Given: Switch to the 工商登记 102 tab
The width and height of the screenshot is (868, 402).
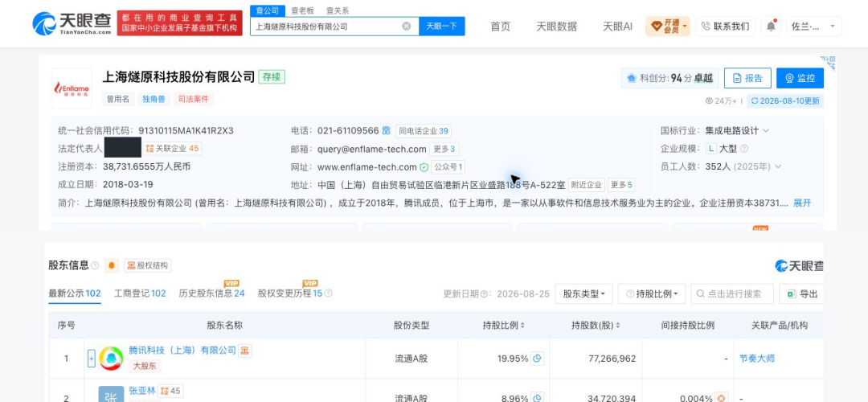Looking at the screenshot, I should click(x=140, y=293).
